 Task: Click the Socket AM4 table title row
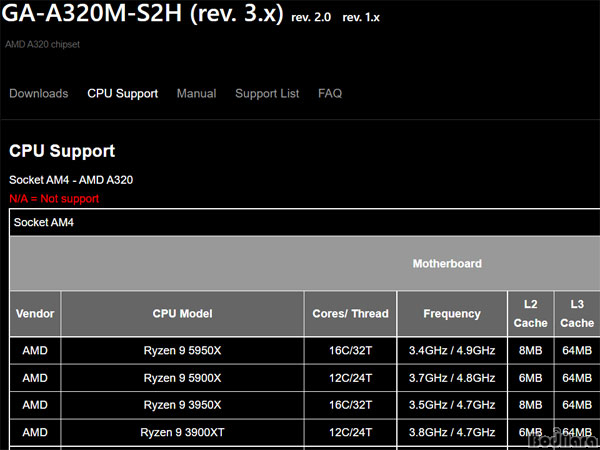pos(305,222)
